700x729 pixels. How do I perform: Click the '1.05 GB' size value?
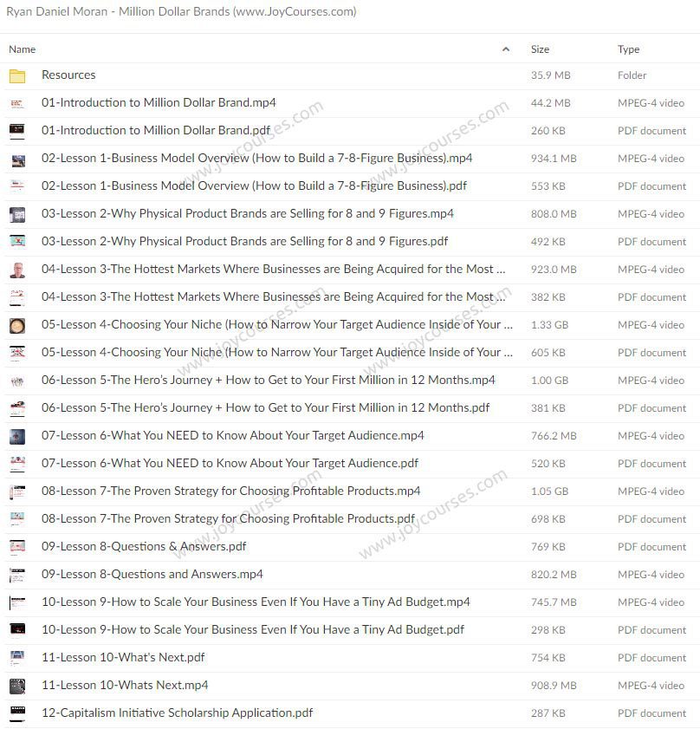[x=549, y=491]
